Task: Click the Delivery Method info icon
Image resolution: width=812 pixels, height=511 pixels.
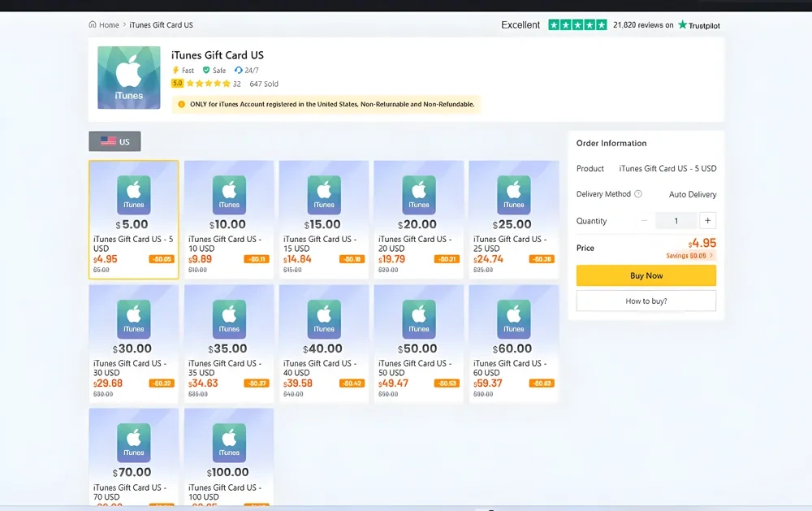Action: pyautogui.click(x=638, y=194)
